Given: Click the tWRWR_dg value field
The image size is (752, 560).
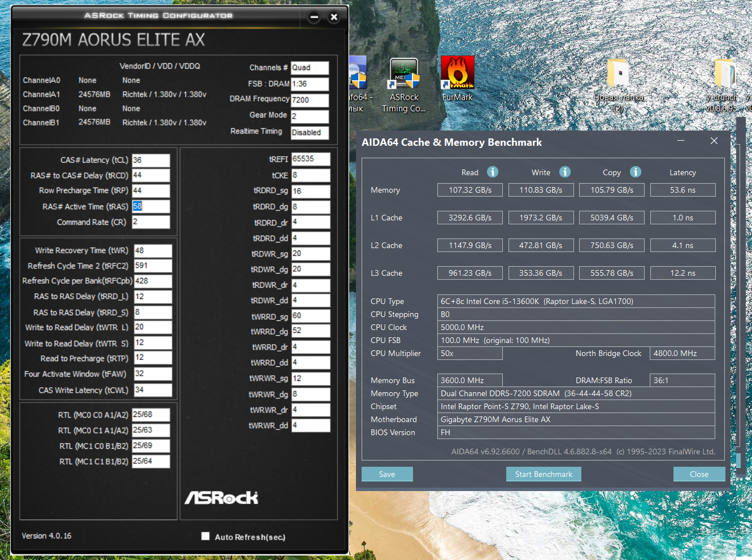Looking at the screenshot, I should point(311,394).
